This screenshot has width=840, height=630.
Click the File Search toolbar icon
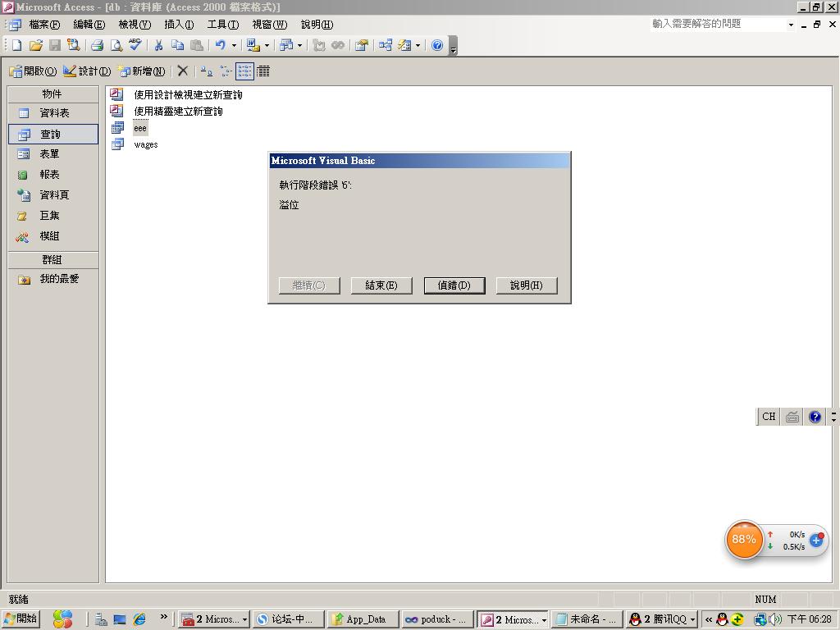[73, 46]
